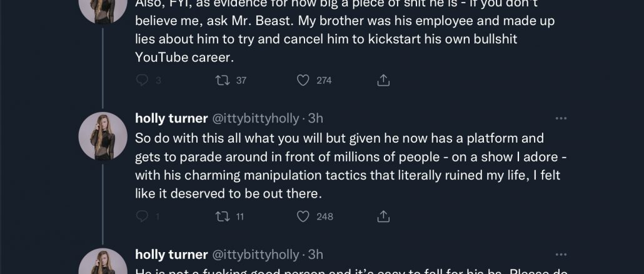
Task: Open holly turner's name on the middle tweet
Action: pyautogui.click(x=171, y=118)
